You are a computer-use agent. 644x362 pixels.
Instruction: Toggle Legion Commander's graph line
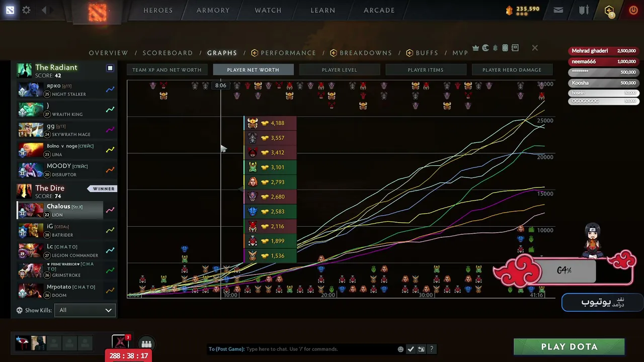coord(110,250)
